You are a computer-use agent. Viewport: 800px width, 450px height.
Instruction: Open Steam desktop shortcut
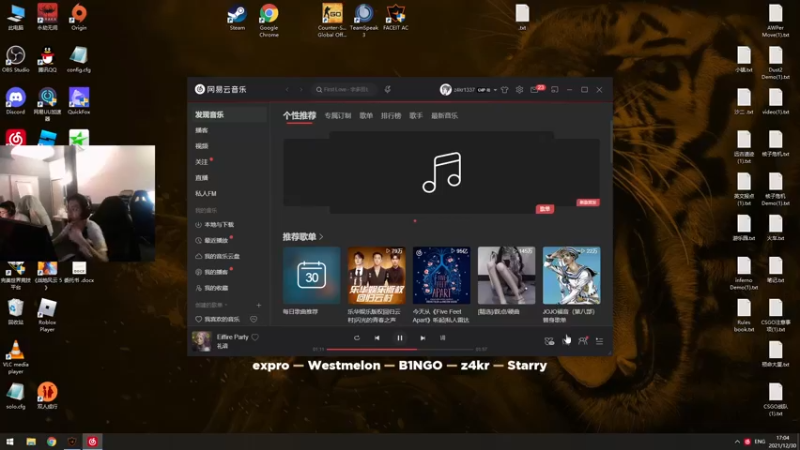[x=237, y=17]
